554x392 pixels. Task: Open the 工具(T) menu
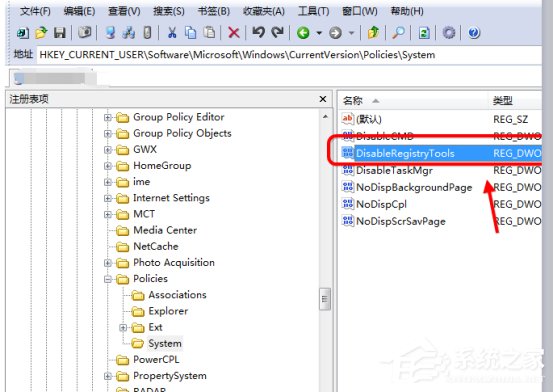313,11
